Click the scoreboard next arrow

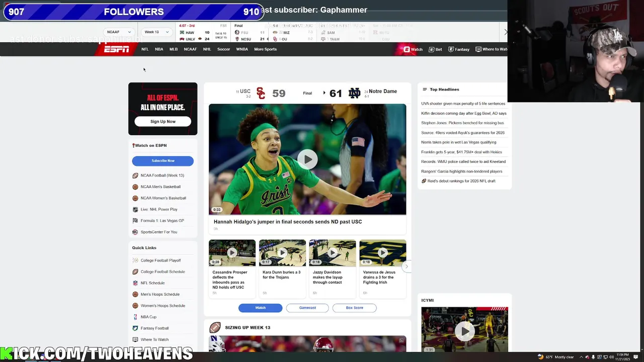point(506,32)
